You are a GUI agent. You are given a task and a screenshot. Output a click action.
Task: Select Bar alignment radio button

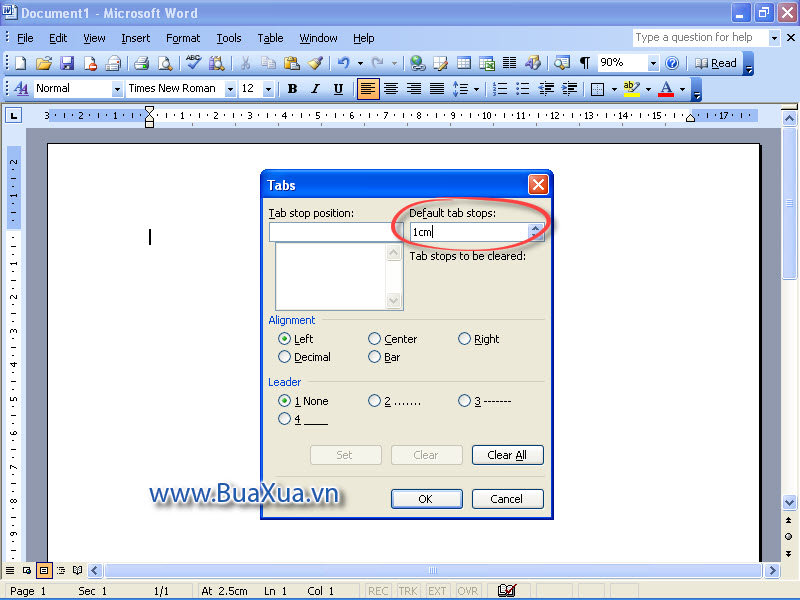click(374, 357)
